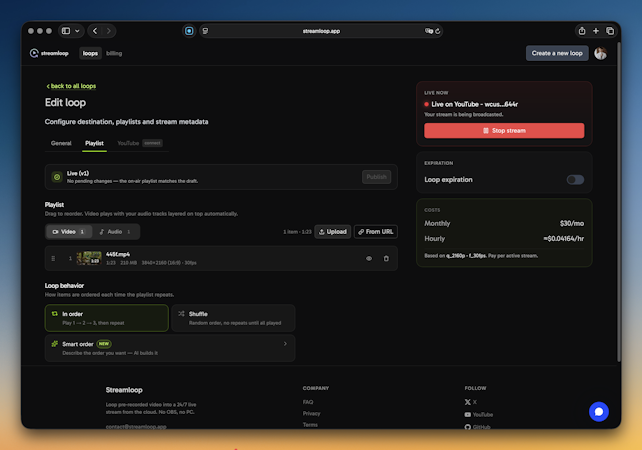Open FAQ link in footer
Image resolution: width=642 pixels, height=450 pixels.
click(308, 402)
